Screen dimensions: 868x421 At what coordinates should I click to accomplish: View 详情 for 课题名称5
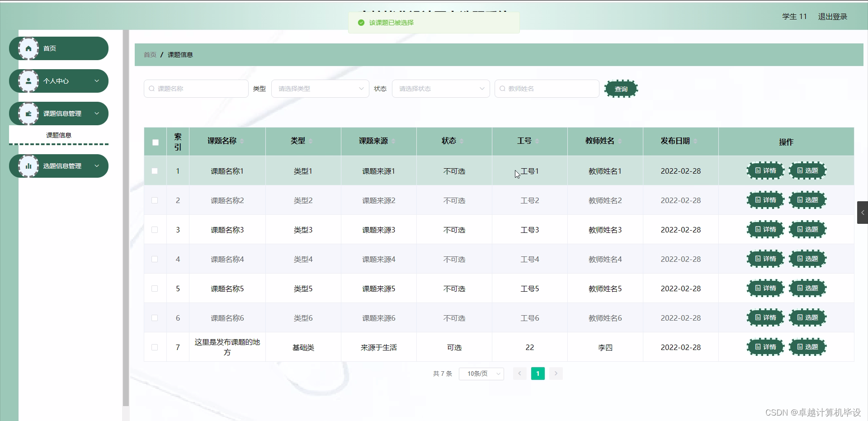765,288
